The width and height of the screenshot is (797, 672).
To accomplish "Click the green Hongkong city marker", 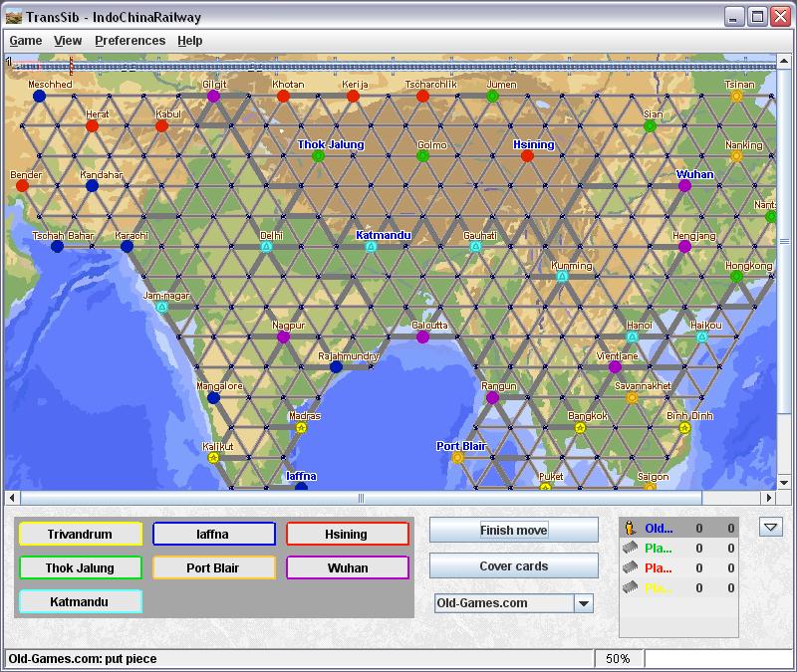I will (x=736, y=277).
